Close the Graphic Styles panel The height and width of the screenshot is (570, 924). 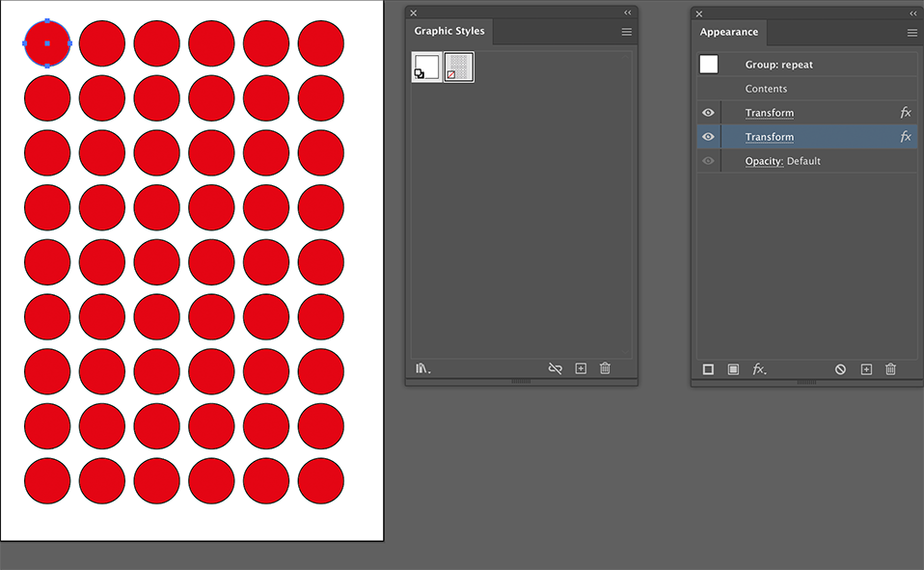pyautogui.click(x=414, y=13)
